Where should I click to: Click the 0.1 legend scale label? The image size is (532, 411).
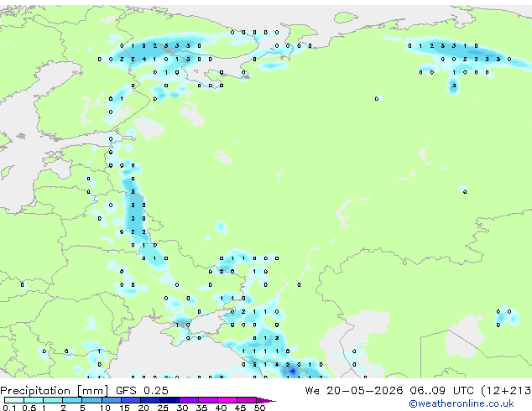[9, 408]
